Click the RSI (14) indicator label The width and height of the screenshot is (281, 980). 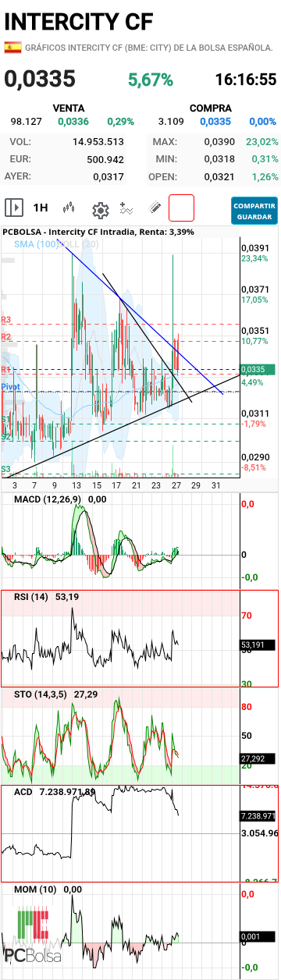(31, 597)
